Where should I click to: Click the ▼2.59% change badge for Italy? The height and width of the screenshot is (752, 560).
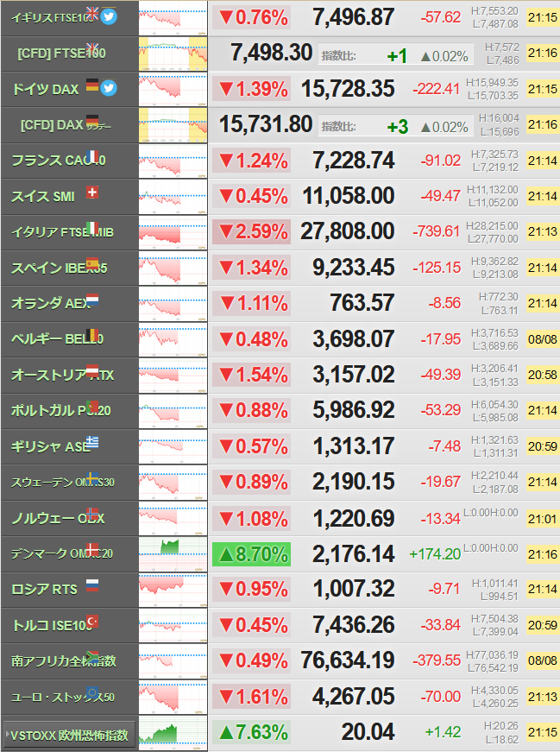pos(252,231)
